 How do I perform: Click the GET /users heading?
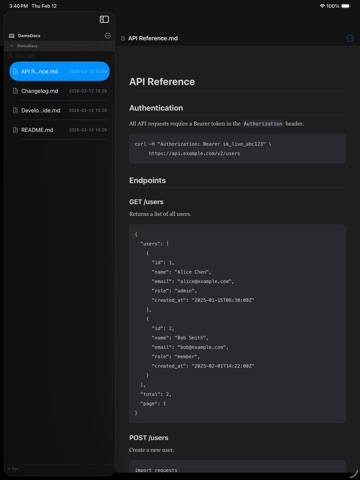coord(146,202)
